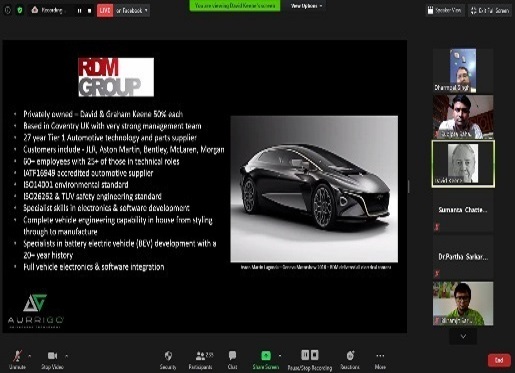
Task: Open the Participants panel
Action: coord(200,359)
